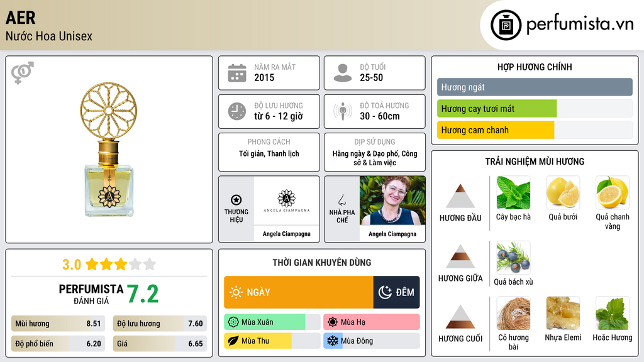Click the moon icon in the Đêm bar

385,292
